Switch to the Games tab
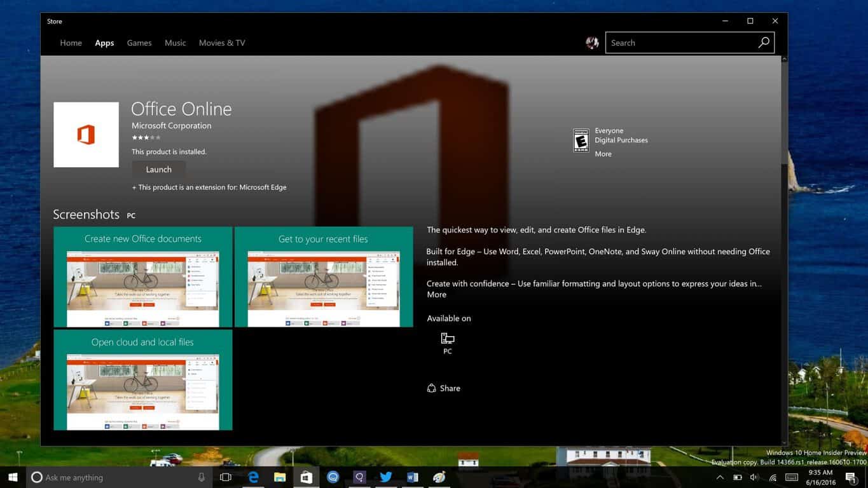The width and height of the screenshot is (868, 488). 139,43
